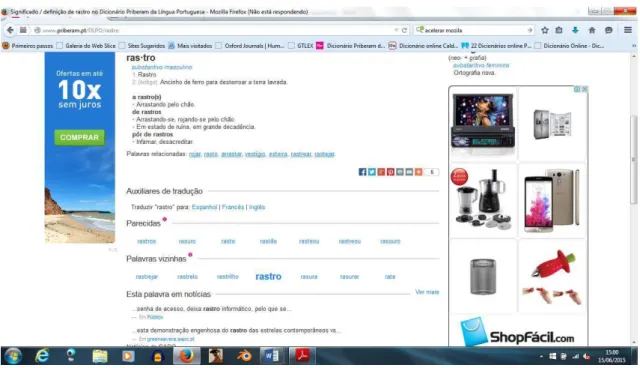Image resolution: width=640 pixels, height=368 pixels.
Task: Share the entry on Google Plus
Action: (x=381, y=172)
